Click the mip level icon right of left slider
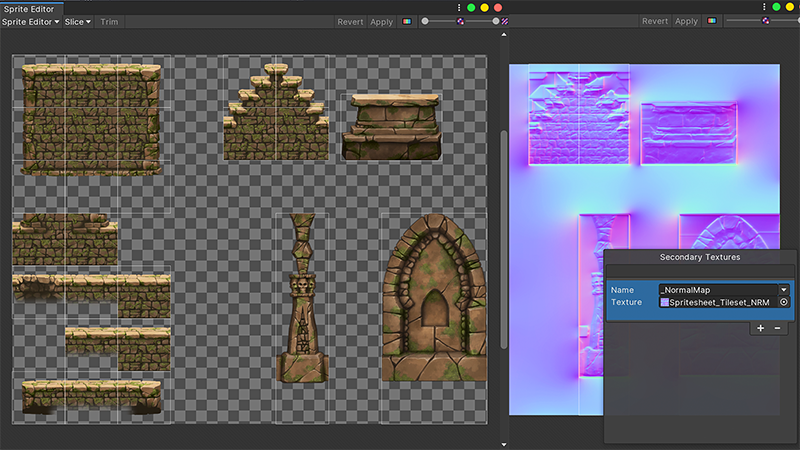The image size is (800, 450). 505,21
